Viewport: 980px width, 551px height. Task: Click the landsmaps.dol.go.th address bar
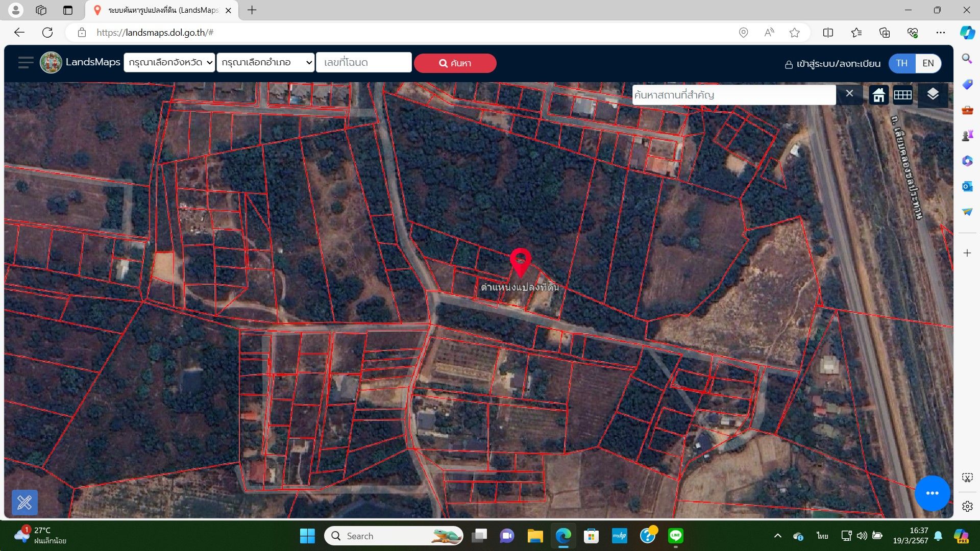(155, 33)
